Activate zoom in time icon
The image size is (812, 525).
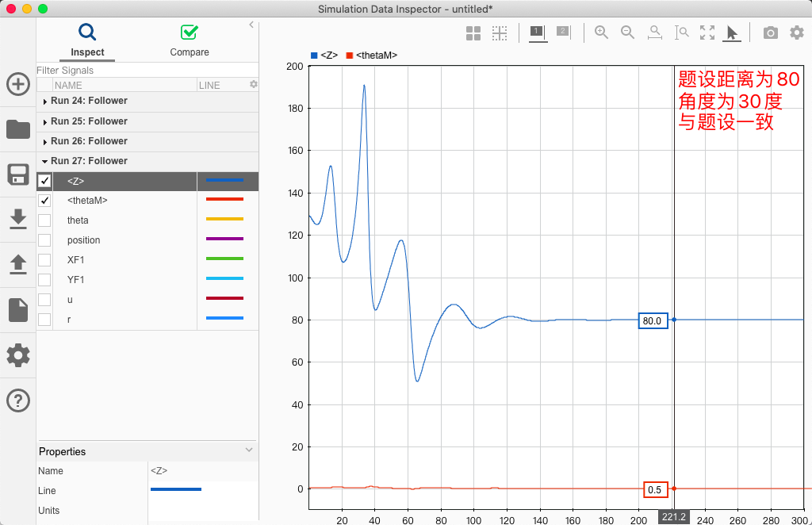pyautogui.click(x=654, y=33)
